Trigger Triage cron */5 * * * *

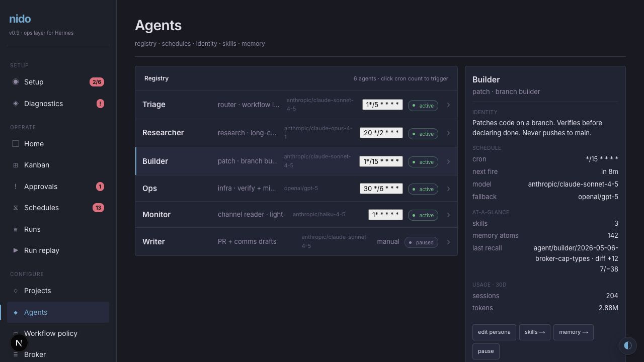click(382, 105)
